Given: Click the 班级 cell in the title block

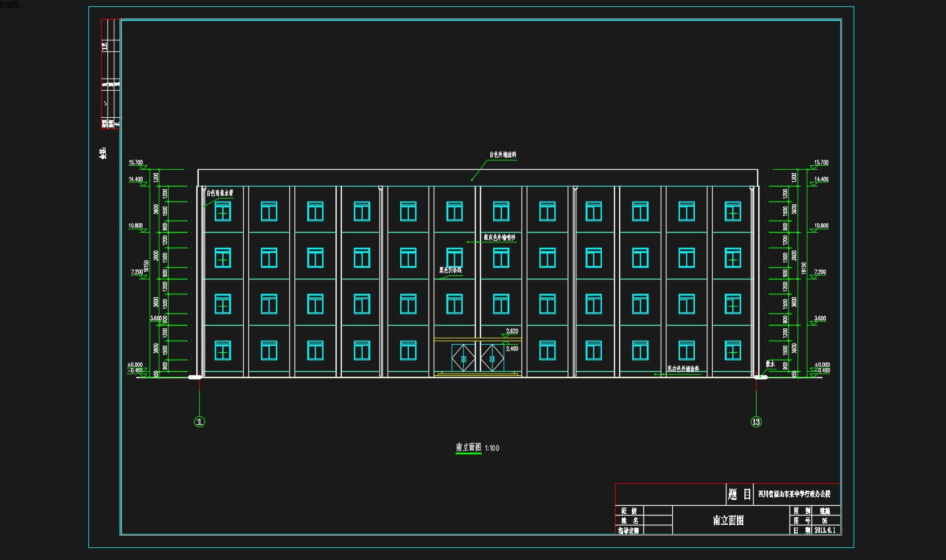Looking at the screenshot, I should coord(629,511).
